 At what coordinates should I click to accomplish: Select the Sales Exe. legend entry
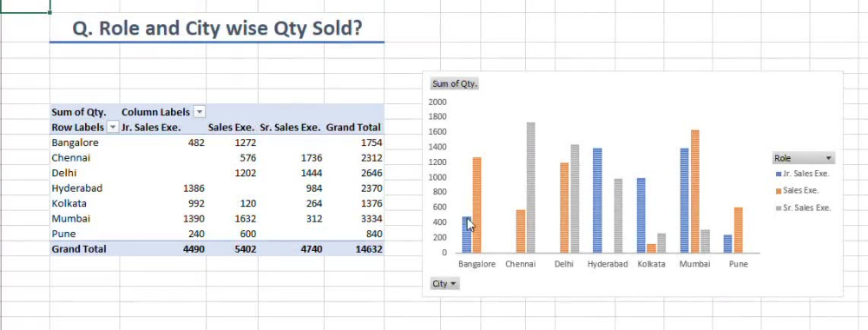797,190
